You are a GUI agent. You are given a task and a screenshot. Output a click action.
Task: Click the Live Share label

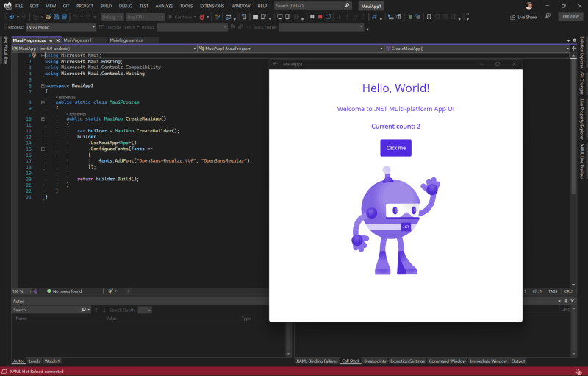pyautogui.click(x=527, y=17)
